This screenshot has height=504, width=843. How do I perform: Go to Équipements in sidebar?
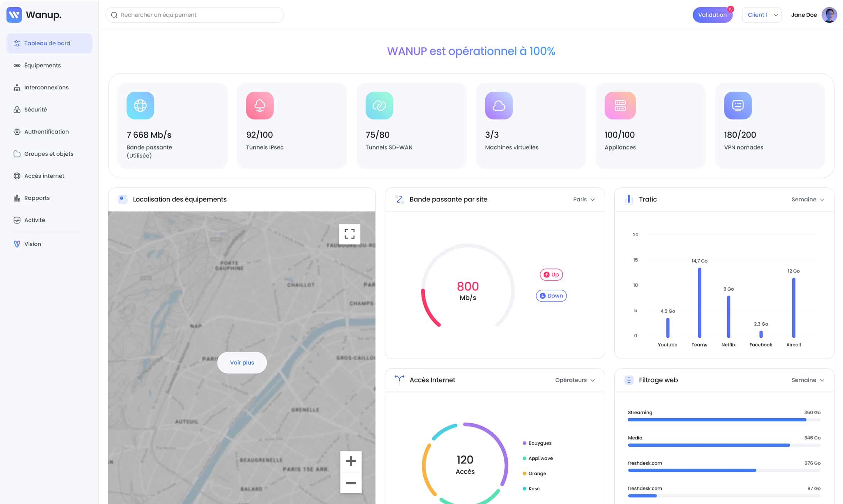43,65
